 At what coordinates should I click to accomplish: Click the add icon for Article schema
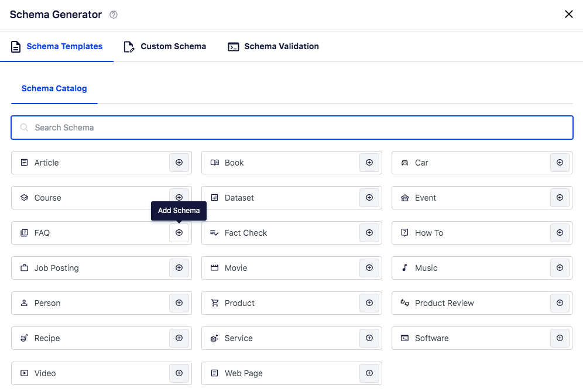point(179,163)
